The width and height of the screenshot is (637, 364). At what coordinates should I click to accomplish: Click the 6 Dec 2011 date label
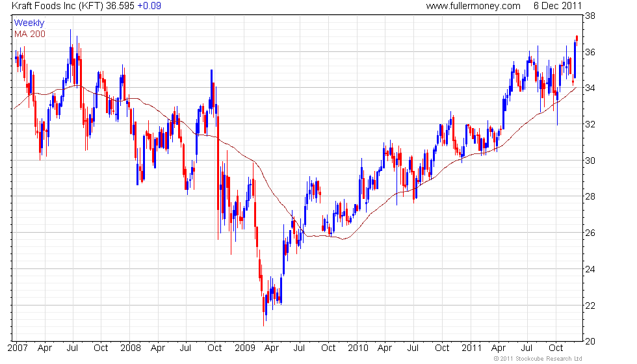click(x=558, y=6)
